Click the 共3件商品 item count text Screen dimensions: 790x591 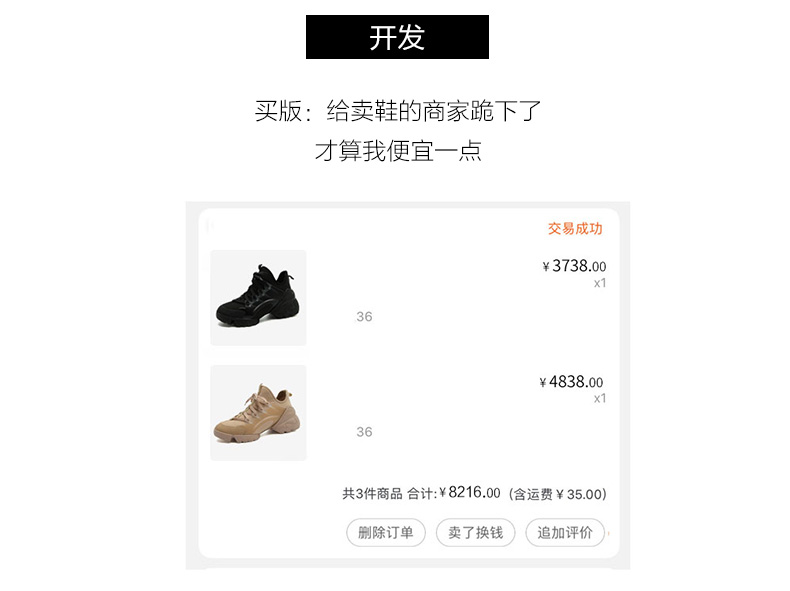tap(372, 494)
